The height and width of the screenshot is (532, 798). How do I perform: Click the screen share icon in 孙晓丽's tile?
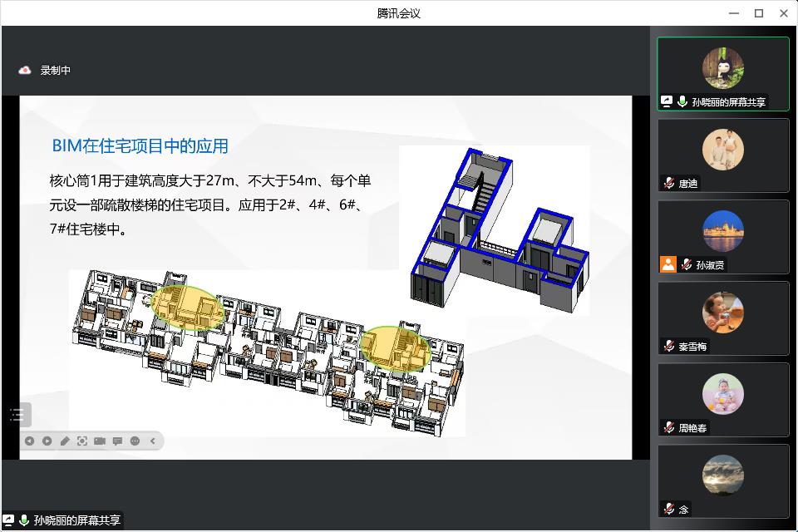[x=667, y=102]
